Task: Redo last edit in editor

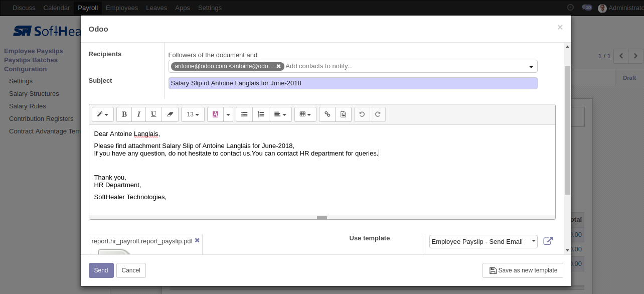Action: pyautogui.click(x=378, y=114)
